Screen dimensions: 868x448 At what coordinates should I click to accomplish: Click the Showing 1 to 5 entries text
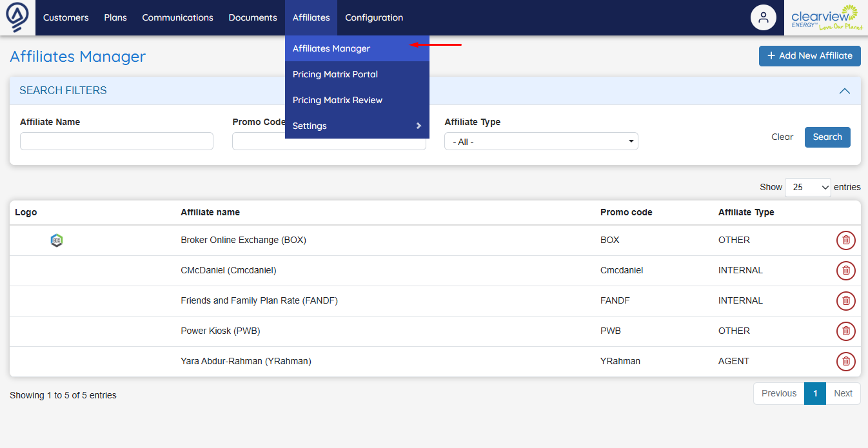pyautogui.click(x=63, y=395)
